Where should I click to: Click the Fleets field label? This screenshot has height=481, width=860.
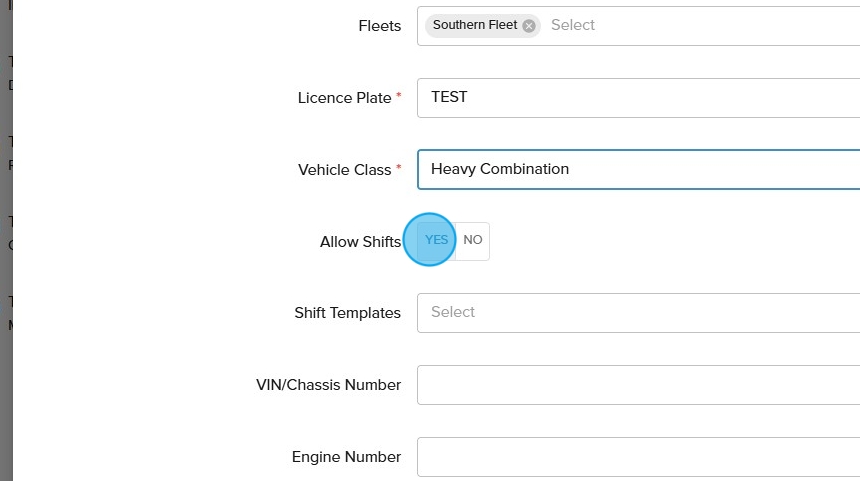coord(379,26)
